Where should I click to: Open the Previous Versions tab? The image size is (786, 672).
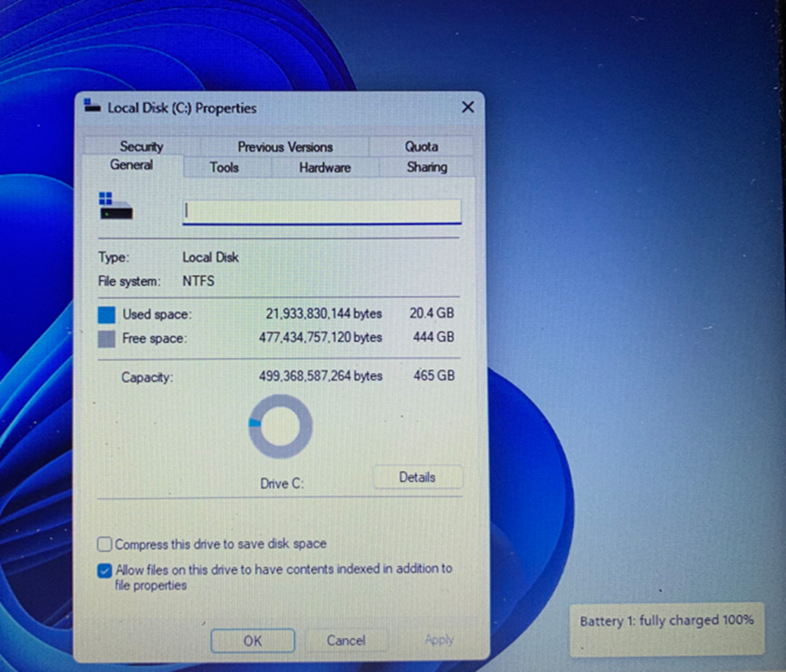point(285,147)
